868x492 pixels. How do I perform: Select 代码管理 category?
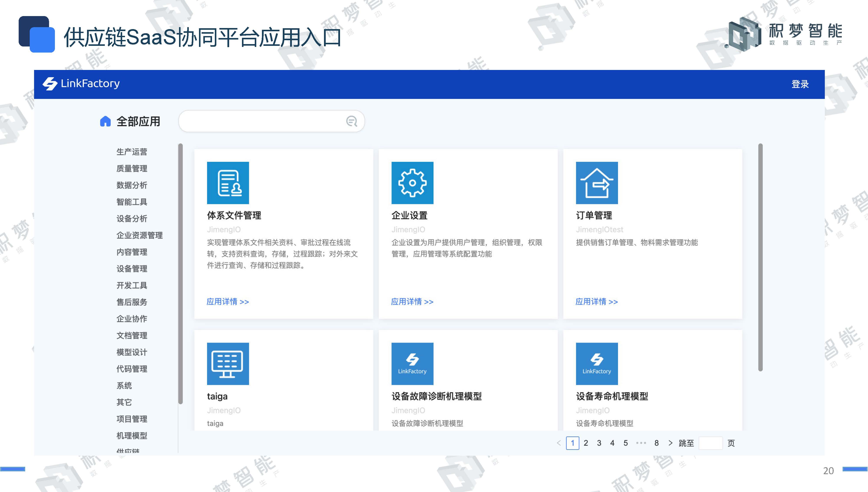click(x=132, y=369)
